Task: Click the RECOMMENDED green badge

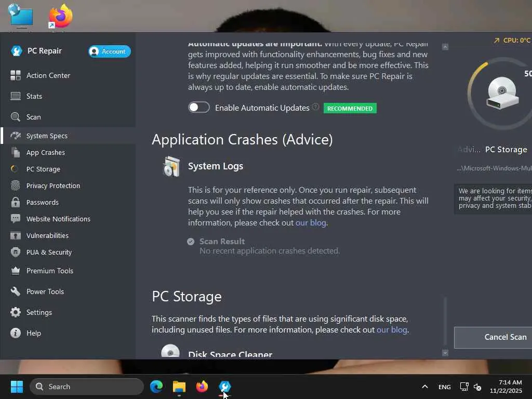Action: (x=350, y=108)
